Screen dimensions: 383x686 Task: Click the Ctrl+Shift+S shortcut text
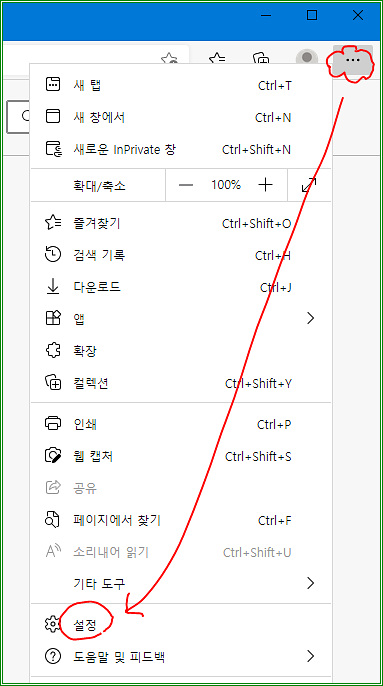pos(258,456)
